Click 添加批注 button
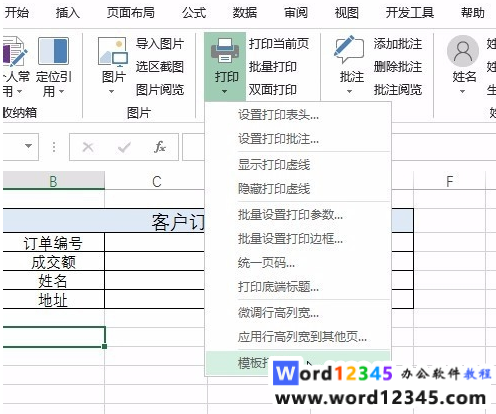496x414 pixels. (x=398, y=44)
